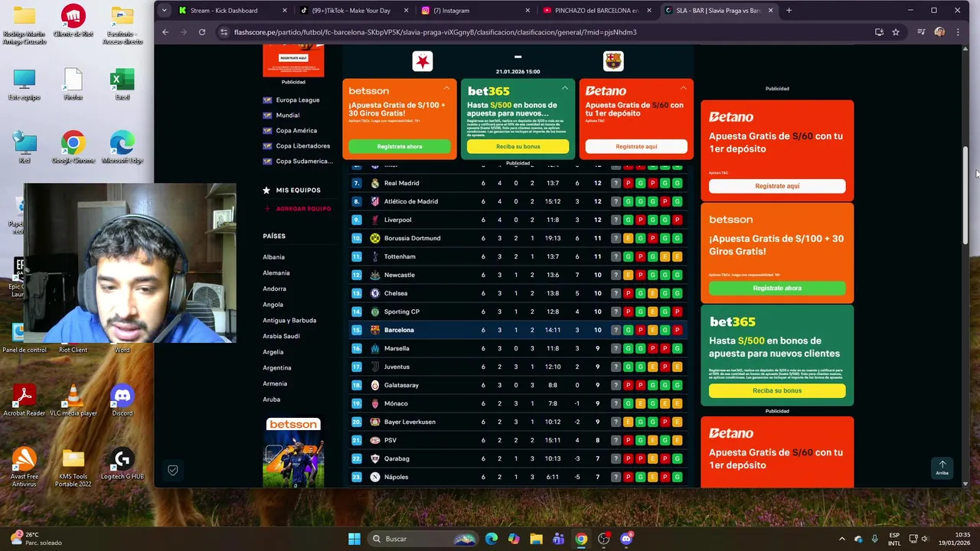This screenshot has width=980, height=551.
Task: Reload the Flashscore page
Action: (202, 32)
